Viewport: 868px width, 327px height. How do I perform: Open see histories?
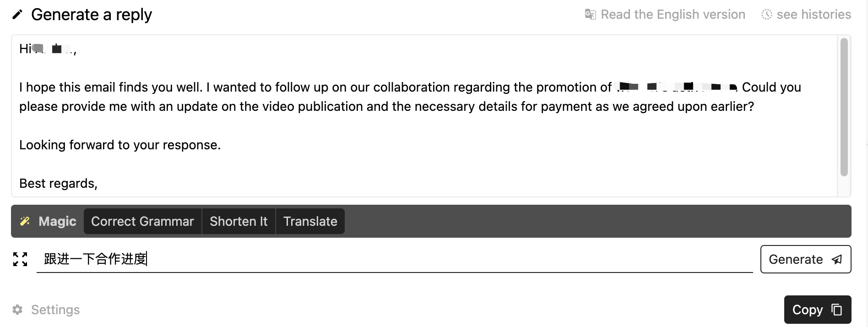pos(814,15)
